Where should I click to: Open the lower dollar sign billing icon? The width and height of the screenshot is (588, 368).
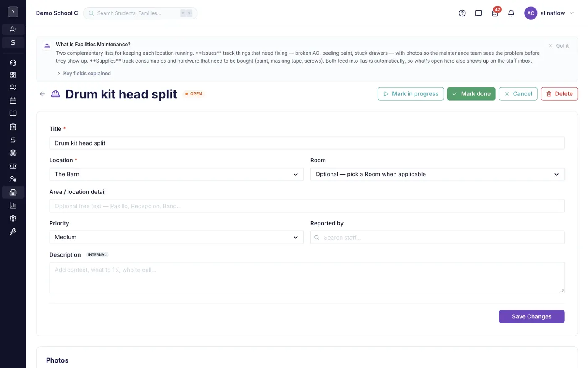13,140
